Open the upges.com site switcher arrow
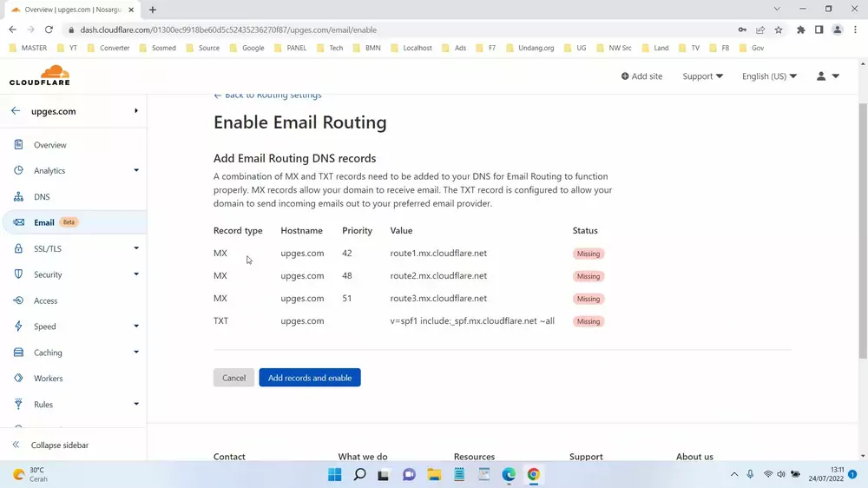The height and width of the screenshot is (488, 868). pyautogui.click(x=136, y=111)
